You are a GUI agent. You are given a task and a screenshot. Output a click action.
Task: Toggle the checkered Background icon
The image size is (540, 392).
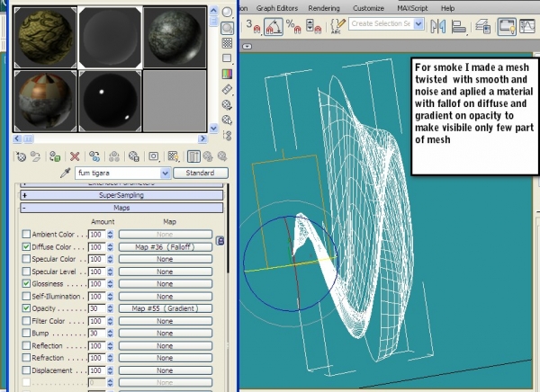227,43
